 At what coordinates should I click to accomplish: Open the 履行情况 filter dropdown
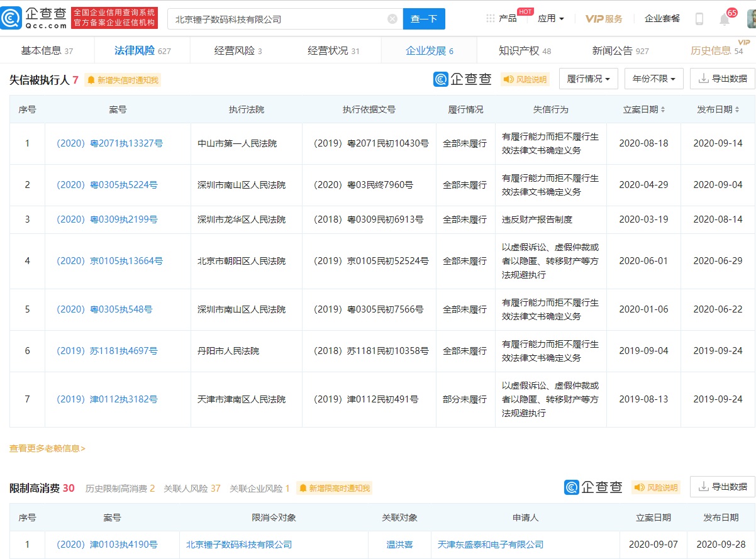[588, 79]
